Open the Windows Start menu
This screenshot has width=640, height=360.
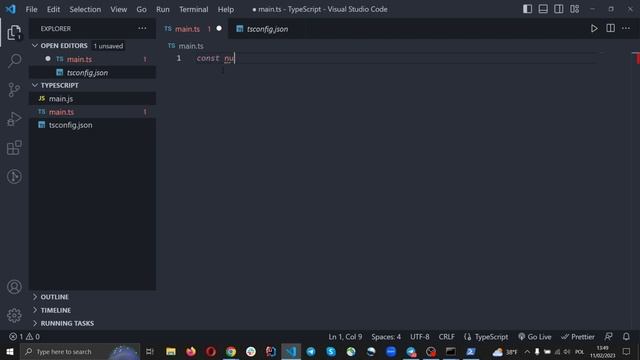coord(9,351)
